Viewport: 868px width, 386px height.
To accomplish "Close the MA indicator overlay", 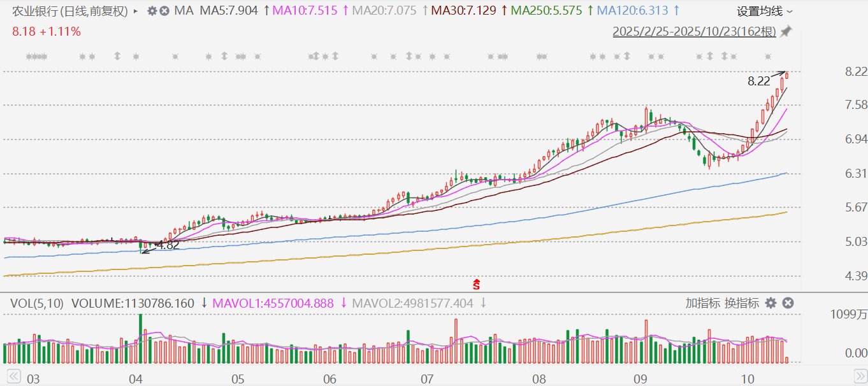I will [164, 11].
